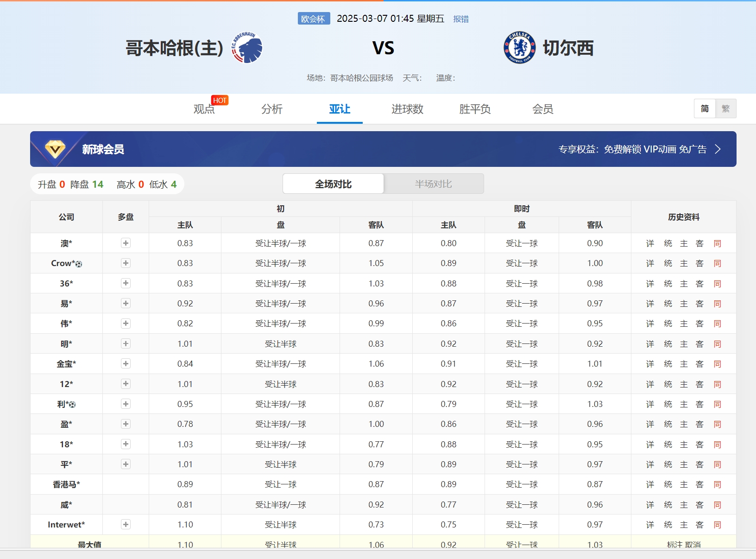Click red 同 in the 12* row
The height and width of the screenshot is (559, 756).
point(717,384)
